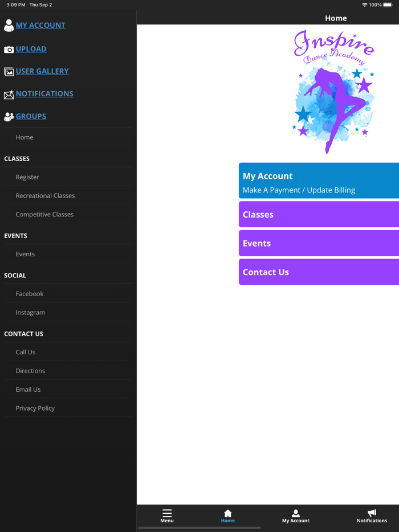The image size is (399, 532).
Task: Tap the 100% battery percentage text
Action: click(375, 5)
